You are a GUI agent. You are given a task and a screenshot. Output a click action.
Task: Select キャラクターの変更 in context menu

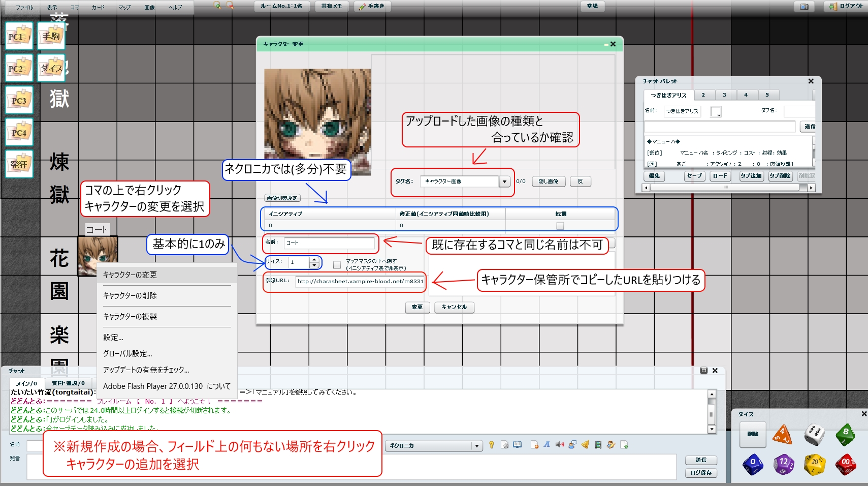tap(167, 275)
